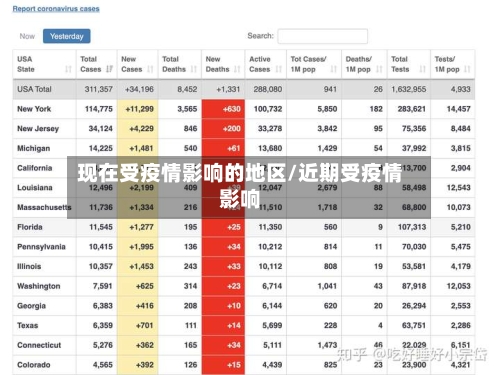Sort by Total Cases column arrows

[x=109, y=69]
